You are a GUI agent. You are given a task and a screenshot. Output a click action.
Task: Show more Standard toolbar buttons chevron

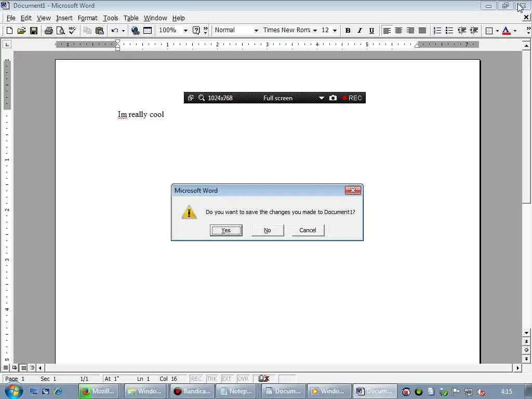click(206, 31)
